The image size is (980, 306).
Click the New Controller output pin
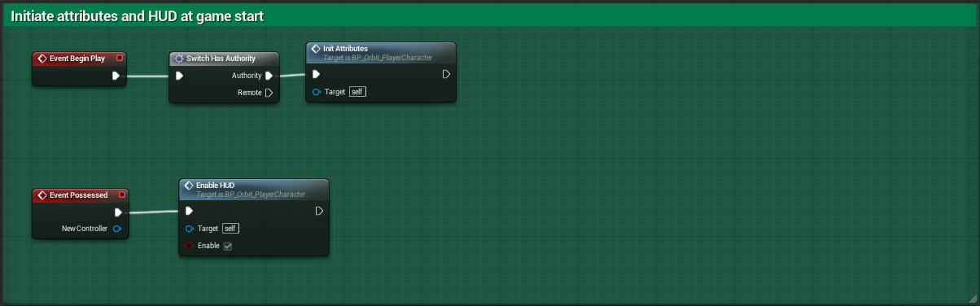tap(117, 229)
